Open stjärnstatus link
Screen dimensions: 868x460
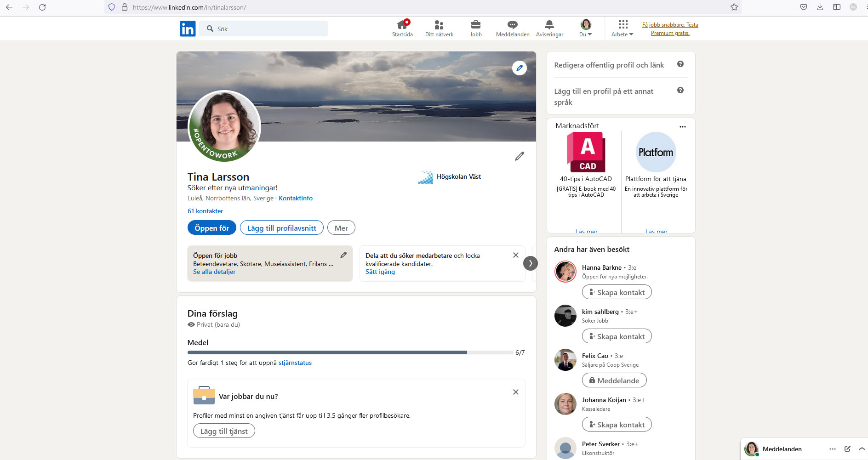pos(295,363)
